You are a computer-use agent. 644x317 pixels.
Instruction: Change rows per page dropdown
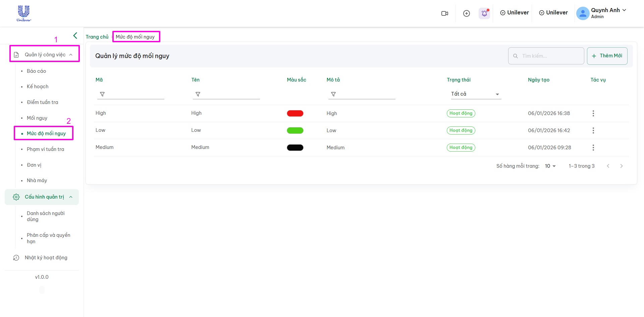click(550, 166)
